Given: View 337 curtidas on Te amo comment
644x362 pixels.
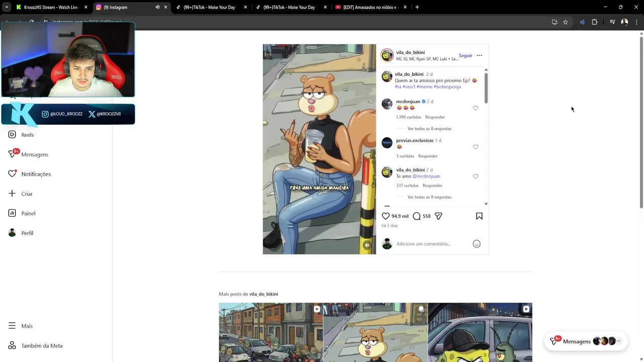Looking at the screenshot, I should pos(407,186).
